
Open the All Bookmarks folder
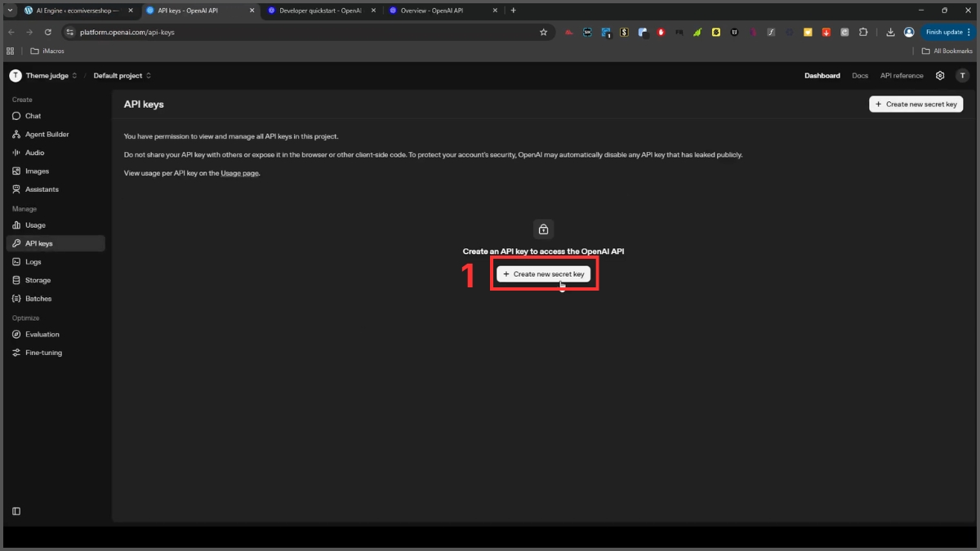(947, 51)
